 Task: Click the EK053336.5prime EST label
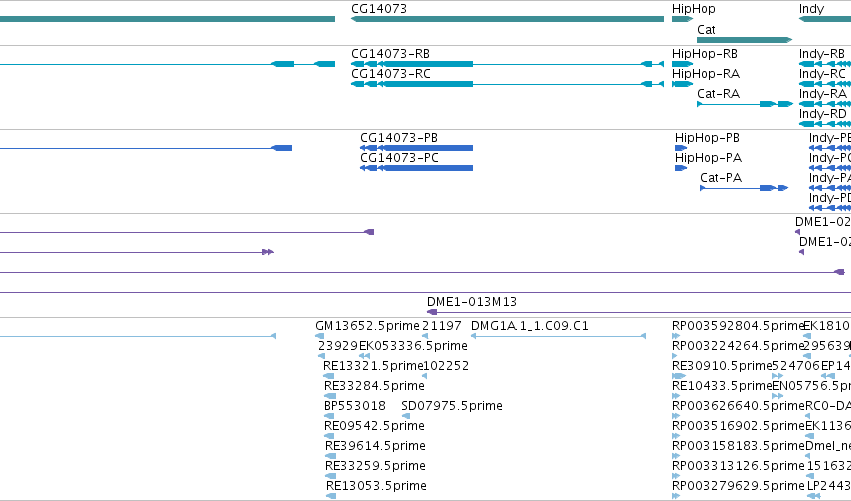(x=413, y=346)
